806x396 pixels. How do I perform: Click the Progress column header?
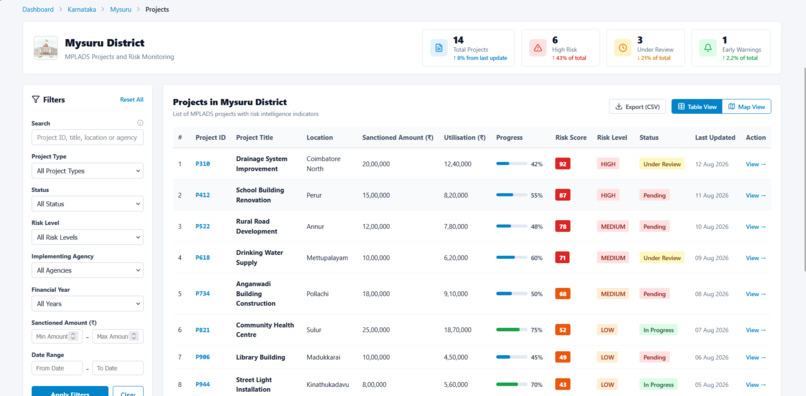point(509,137)
